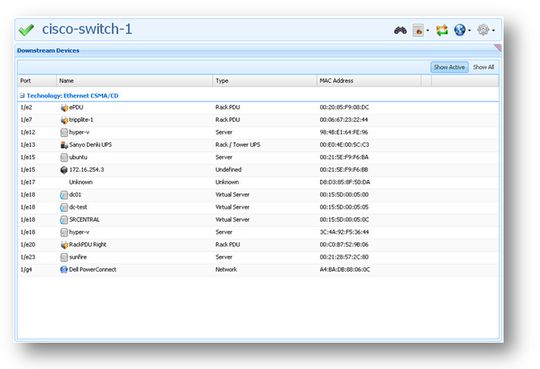Select the Dell PowerConnect name
The height and width of the screenshot is (369, 540).
[x=93, y=269]
